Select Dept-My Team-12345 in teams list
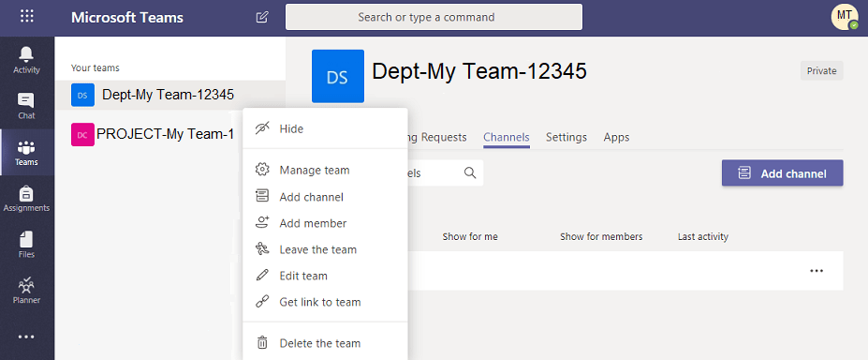868x360 pixels. [x=170, y=95]
